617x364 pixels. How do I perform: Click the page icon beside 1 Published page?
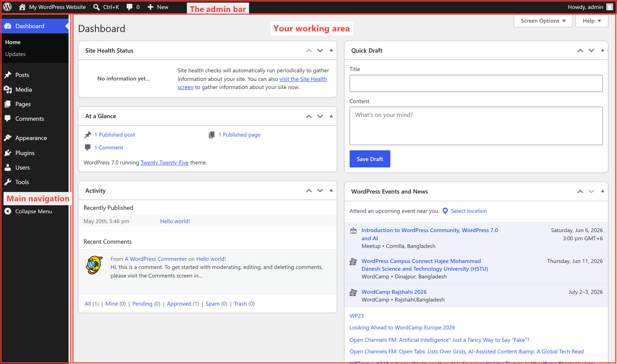pyautogui.click(x=212, y=135)
